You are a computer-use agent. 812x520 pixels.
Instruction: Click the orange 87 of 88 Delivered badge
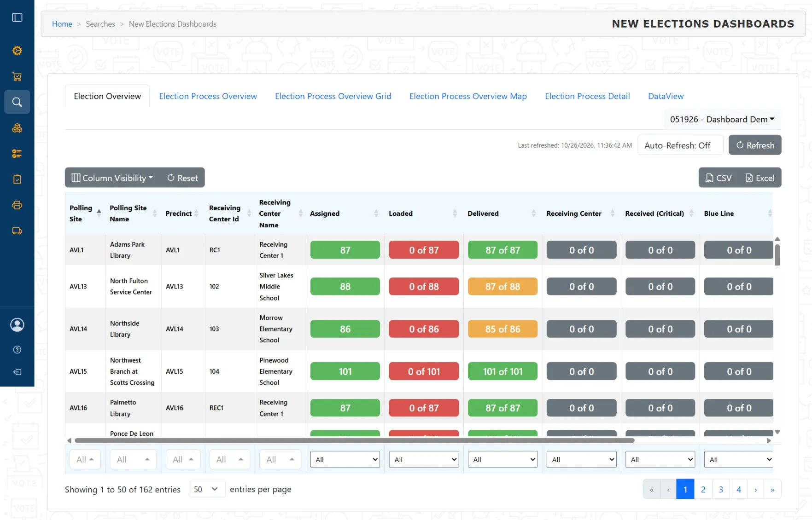tap(502, 287)
